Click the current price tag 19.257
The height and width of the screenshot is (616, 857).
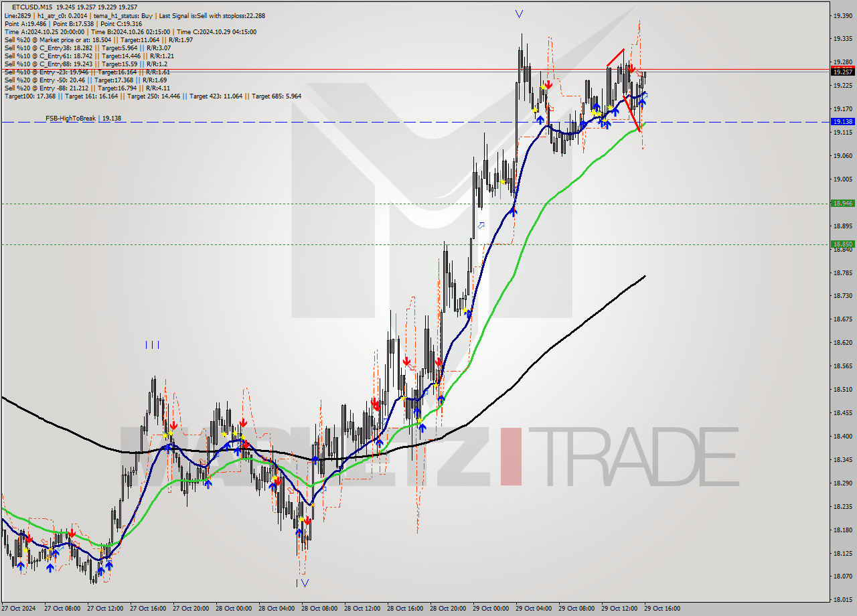click(842, 71)
